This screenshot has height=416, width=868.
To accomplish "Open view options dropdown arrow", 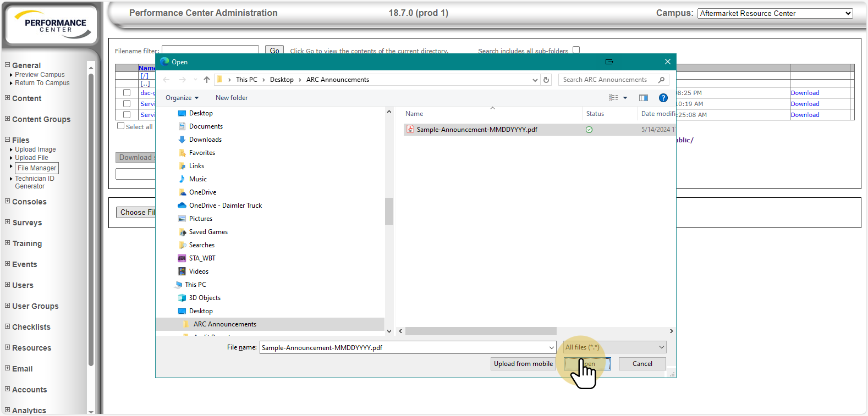I will [625, 98].
